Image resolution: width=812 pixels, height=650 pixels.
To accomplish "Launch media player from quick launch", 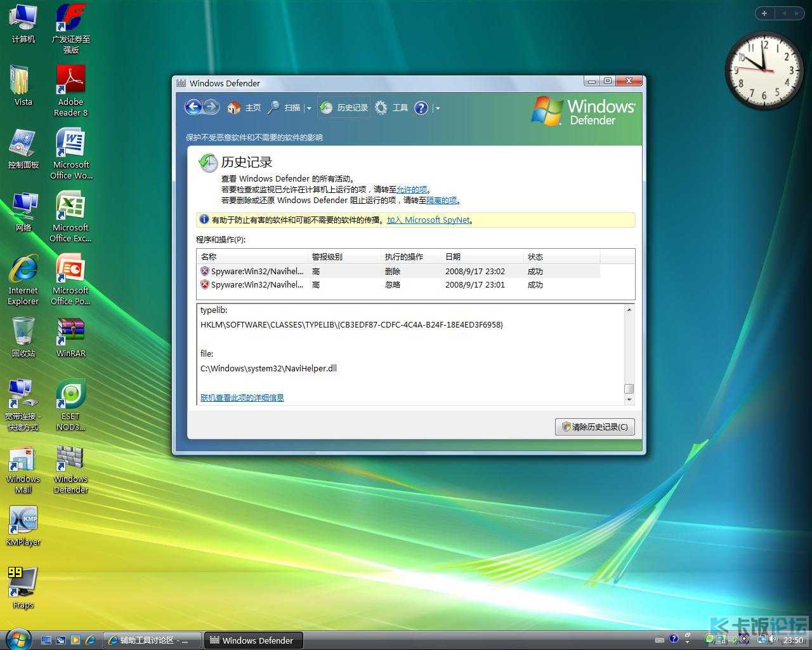I will (75, 640).
